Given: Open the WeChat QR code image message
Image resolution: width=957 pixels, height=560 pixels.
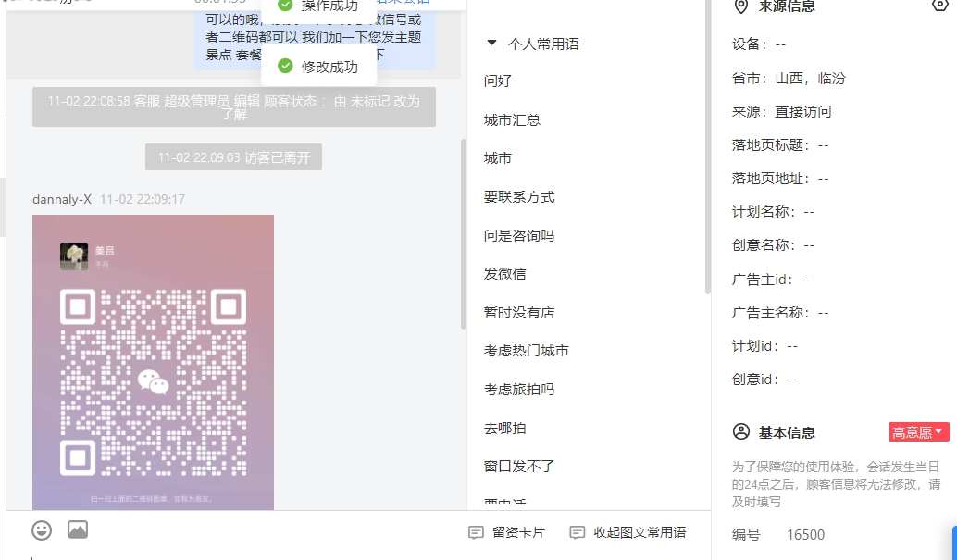Looking at the screenshot, I should pos(154,362).
